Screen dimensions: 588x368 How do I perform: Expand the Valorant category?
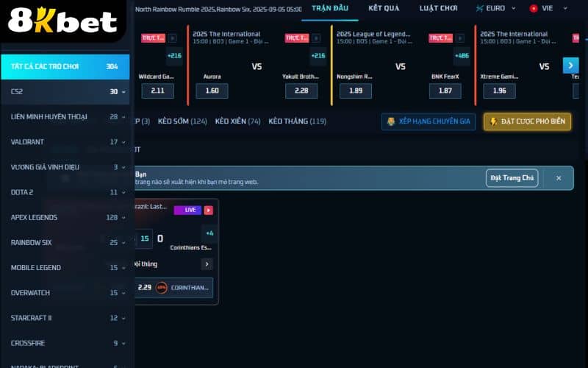click(123, 142)
